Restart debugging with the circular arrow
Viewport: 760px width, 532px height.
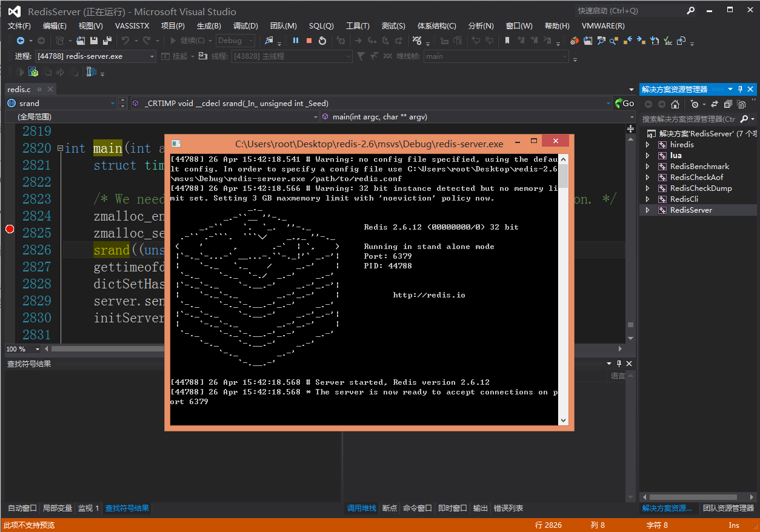[322, 41]
